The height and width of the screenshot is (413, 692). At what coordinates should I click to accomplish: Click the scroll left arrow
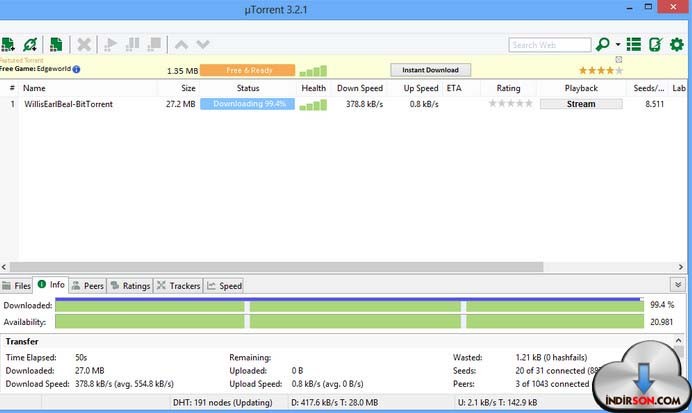(x=4, y=267)
